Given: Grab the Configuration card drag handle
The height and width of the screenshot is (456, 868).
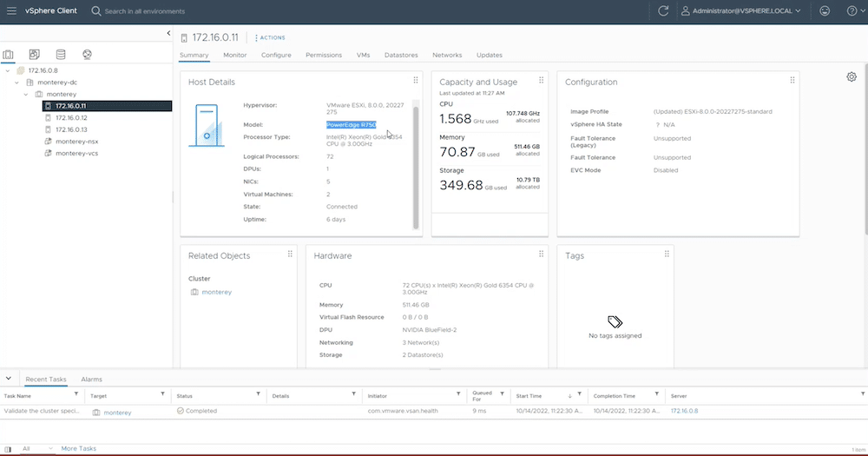Looking at the screenshot, I should (792, 80).
